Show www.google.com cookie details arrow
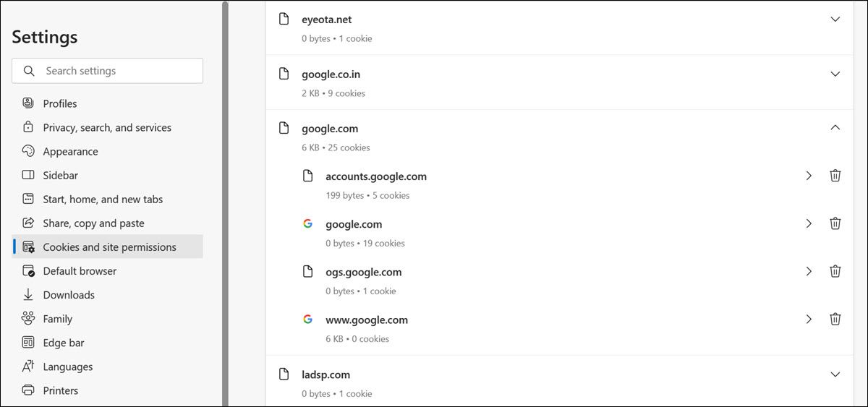 (809, 319)
